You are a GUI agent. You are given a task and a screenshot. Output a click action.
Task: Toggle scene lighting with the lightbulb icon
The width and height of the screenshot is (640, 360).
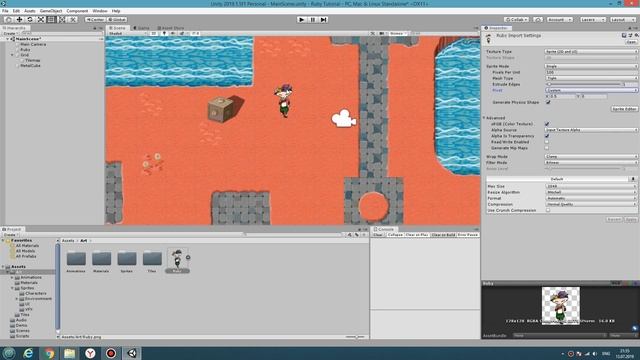(164, 33)
